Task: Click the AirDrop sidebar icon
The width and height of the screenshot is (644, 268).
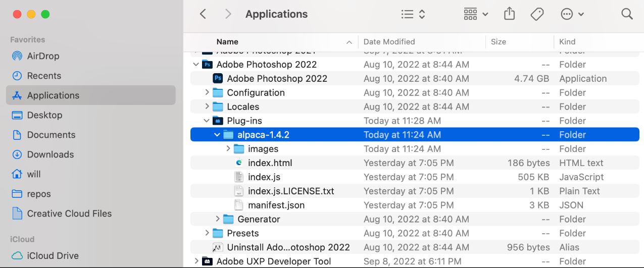Action: (x=17, y=56)
